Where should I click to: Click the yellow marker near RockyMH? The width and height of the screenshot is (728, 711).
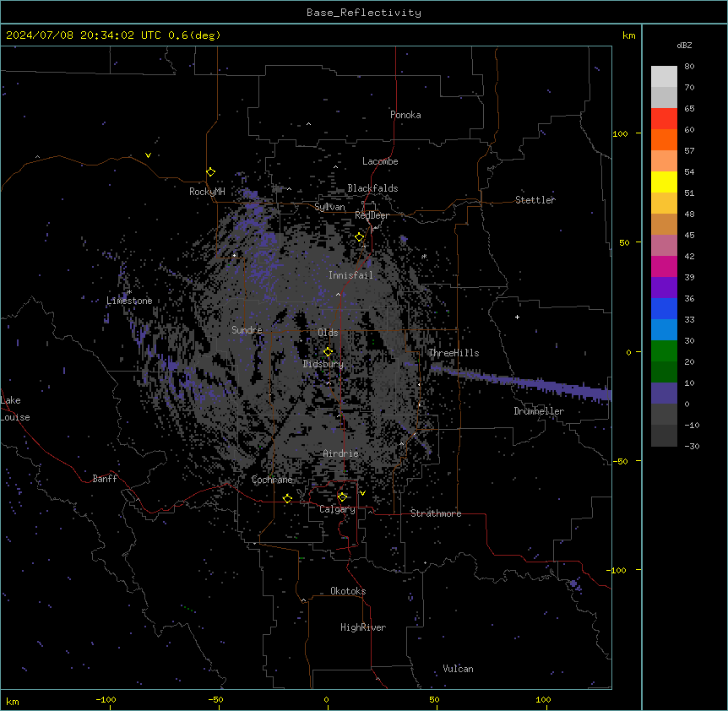point(210,172)
